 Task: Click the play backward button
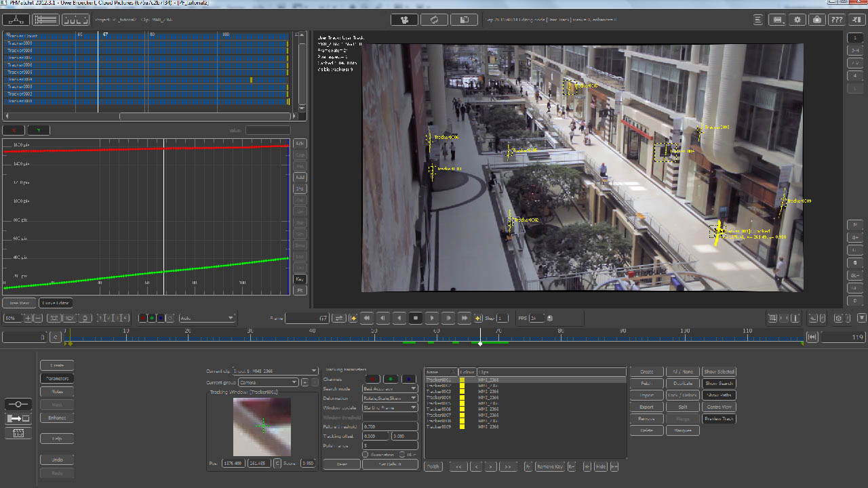tap(399, 318)
